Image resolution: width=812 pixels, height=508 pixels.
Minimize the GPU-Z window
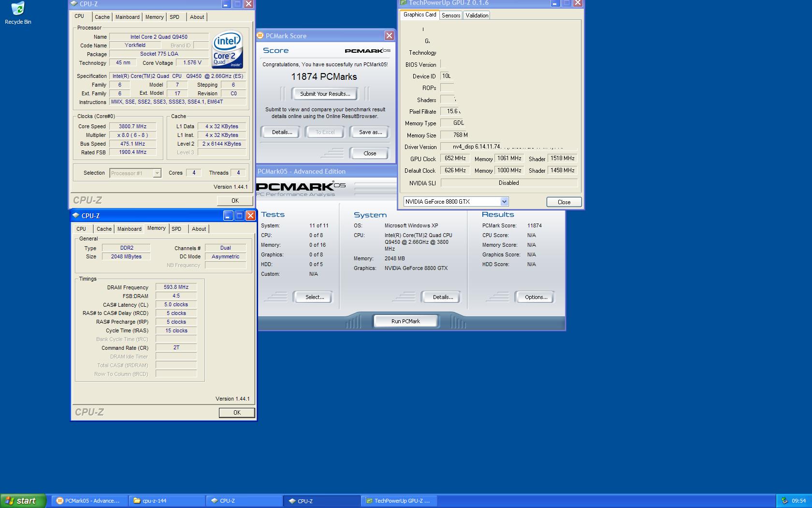555,3
